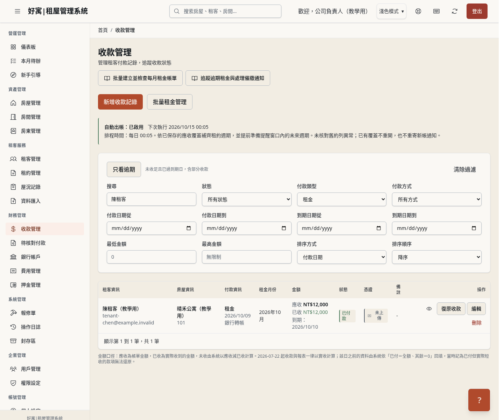Open the 排序順序 dropdown showing 降序
The image size is (504, 420).
437,257
